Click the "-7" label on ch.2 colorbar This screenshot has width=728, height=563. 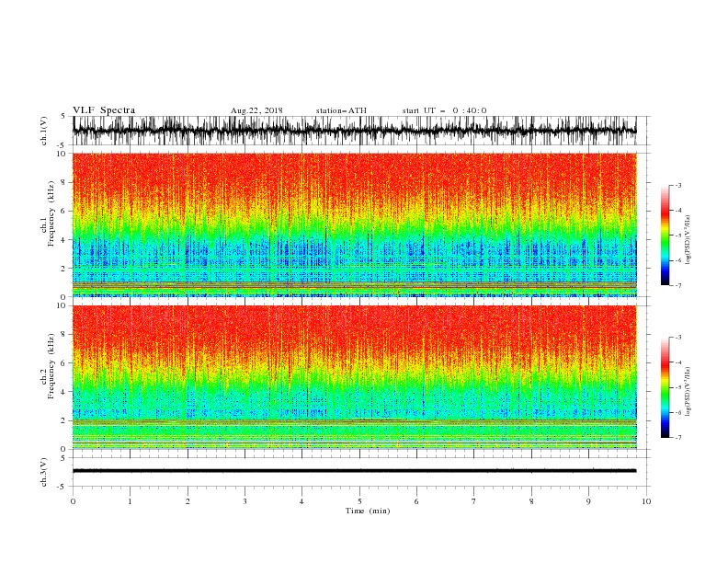[678, 438]
